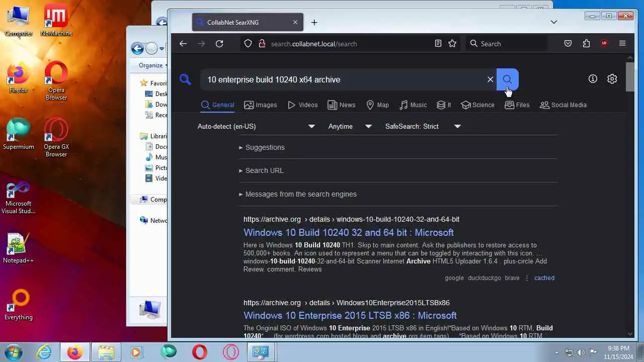Image resolution: width=644 pixels, height=362 pixels.
Task: Click the site security padlock icon
Action: (x=262, y=44)
